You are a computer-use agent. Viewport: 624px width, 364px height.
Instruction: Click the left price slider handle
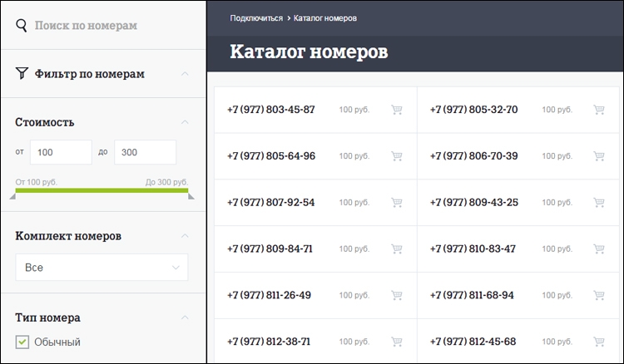pos(12,196)
